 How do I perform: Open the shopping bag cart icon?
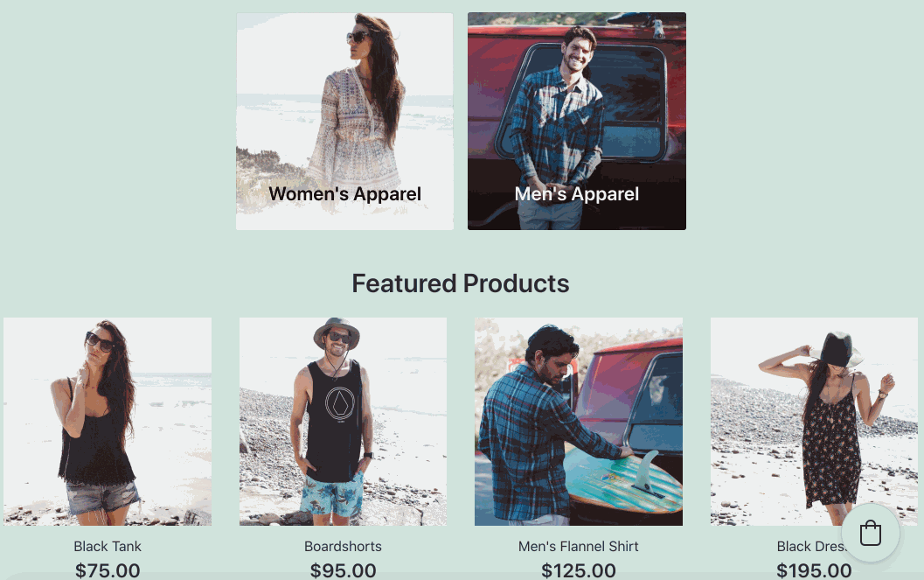coord(871,533)
